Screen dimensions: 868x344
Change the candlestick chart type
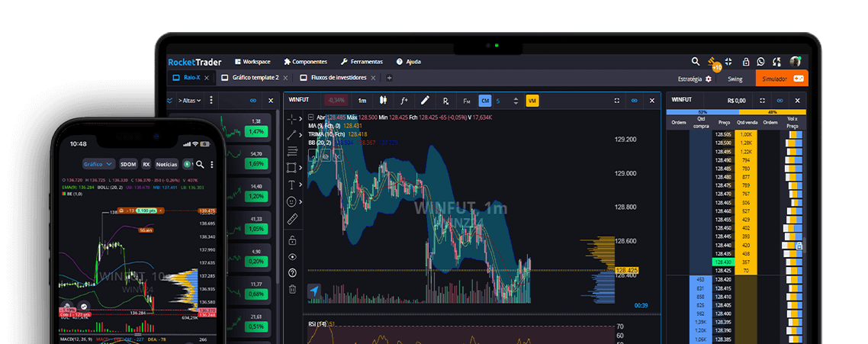point(383,101)
